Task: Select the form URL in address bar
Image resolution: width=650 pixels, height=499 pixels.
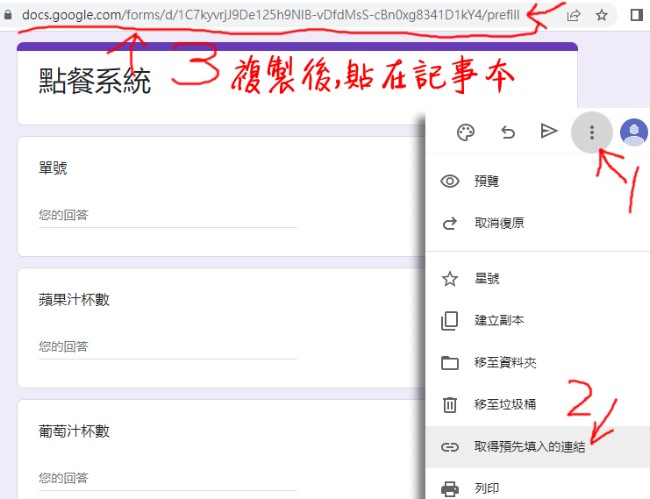Action: 280,15
